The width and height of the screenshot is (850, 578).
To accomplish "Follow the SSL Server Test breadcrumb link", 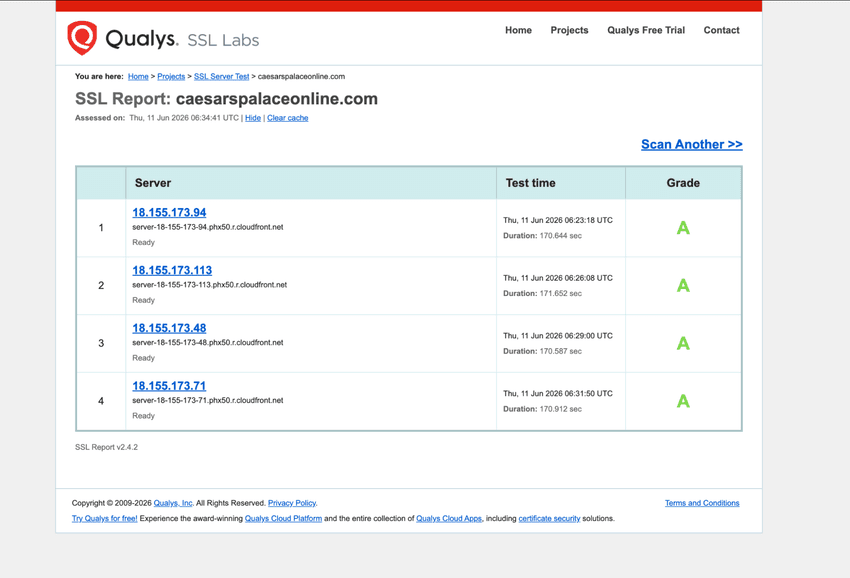I will [221, 76].
